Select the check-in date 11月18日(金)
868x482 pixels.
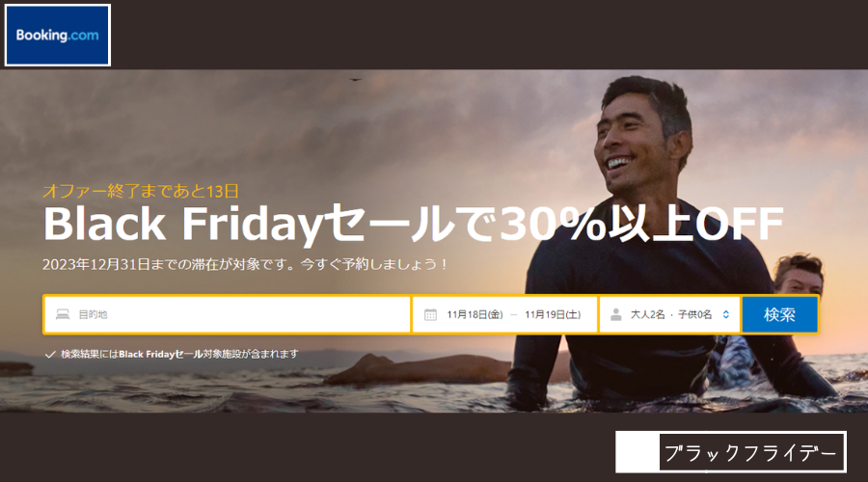(475, 315)
